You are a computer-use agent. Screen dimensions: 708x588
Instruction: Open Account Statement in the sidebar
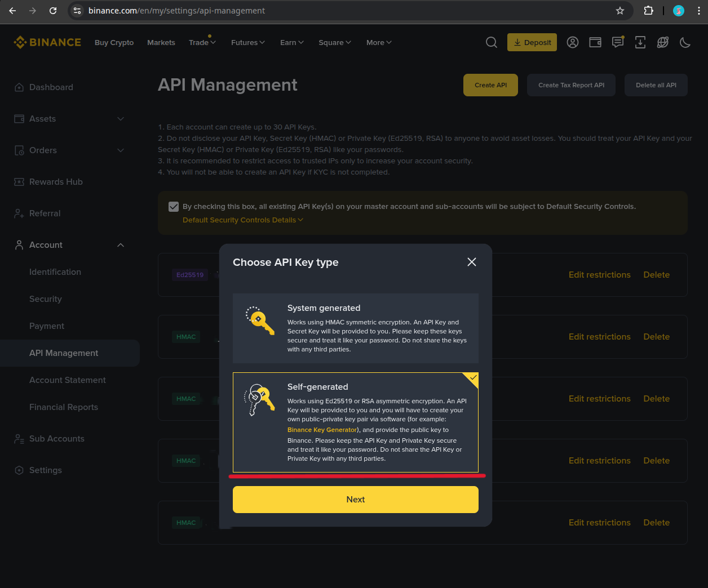(x=68, y=380)
